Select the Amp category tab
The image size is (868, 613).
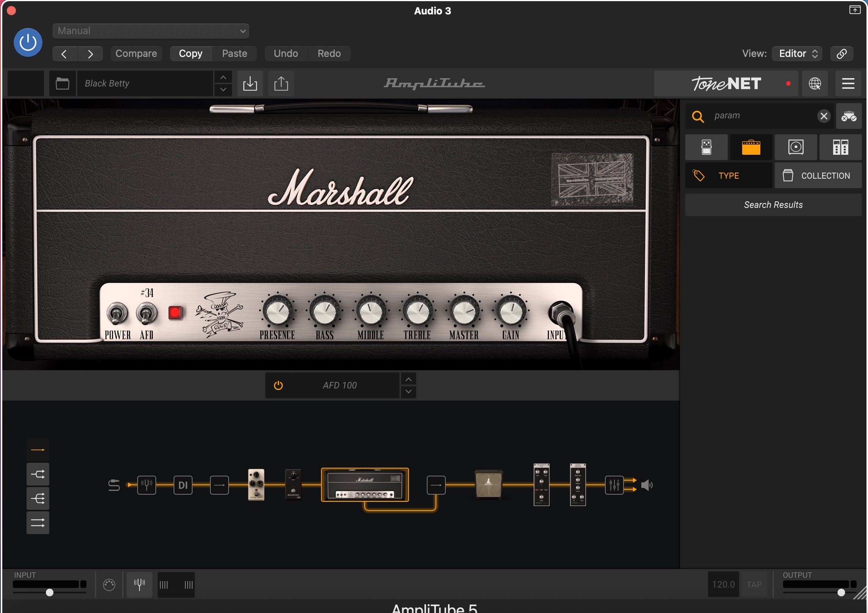pos(751,147)
